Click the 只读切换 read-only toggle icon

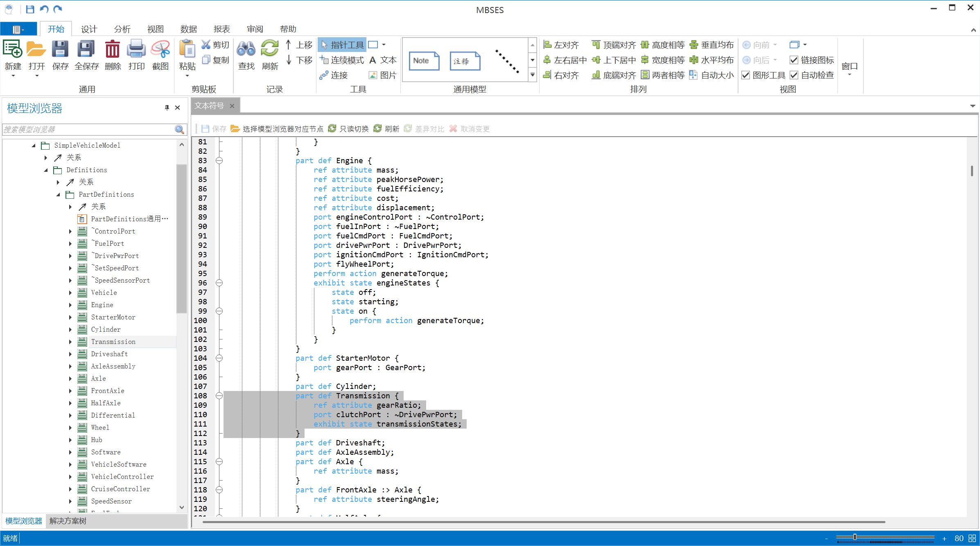coord(332,129)
